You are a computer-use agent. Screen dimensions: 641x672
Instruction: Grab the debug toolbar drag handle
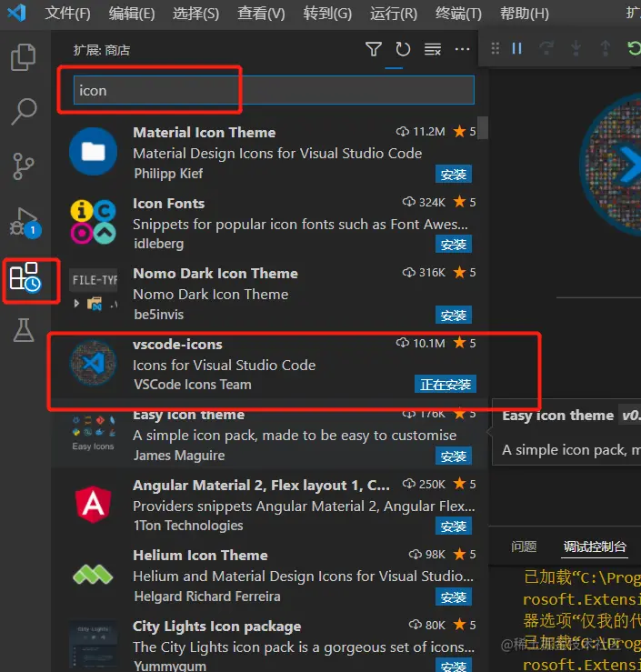(x=496, y=48)
